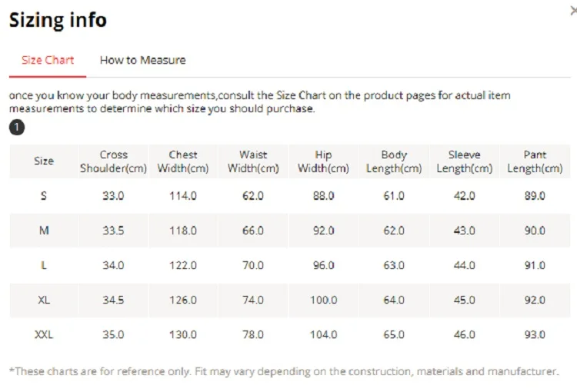Screen dimensions: 577x392
Task: Select the XXL size row label
Action: [44, 334]
